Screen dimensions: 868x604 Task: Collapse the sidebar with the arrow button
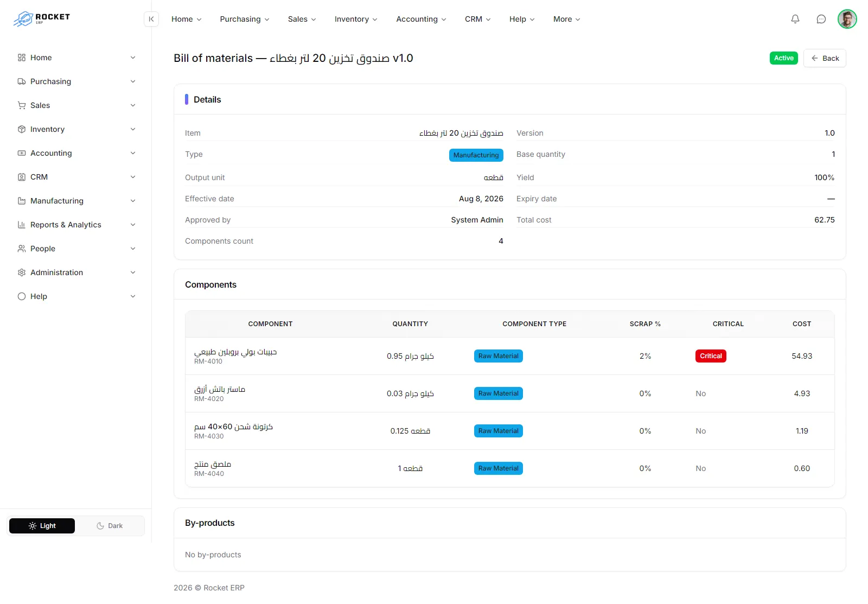151,19
